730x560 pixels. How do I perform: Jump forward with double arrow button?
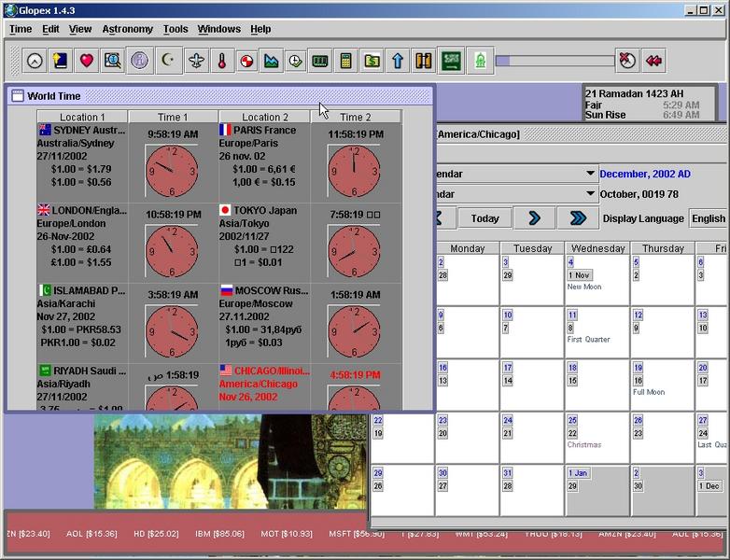coord(578,218)
